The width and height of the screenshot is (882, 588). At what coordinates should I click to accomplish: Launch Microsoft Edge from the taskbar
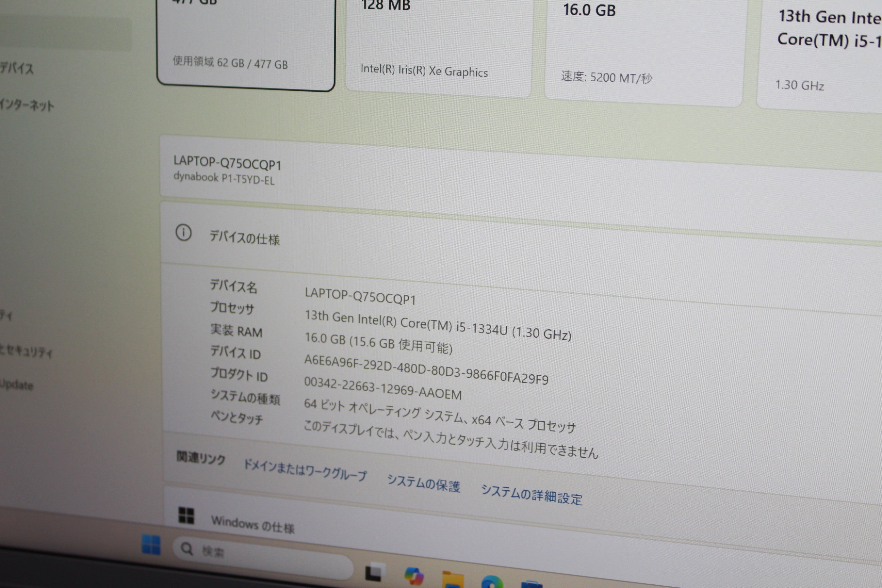click(492, 582)
